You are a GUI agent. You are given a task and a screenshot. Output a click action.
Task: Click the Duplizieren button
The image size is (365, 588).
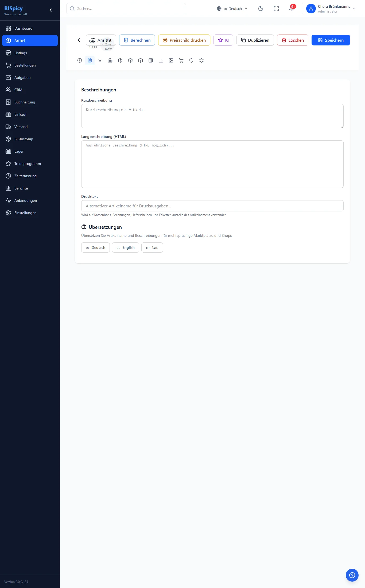[x=255, y=40]
